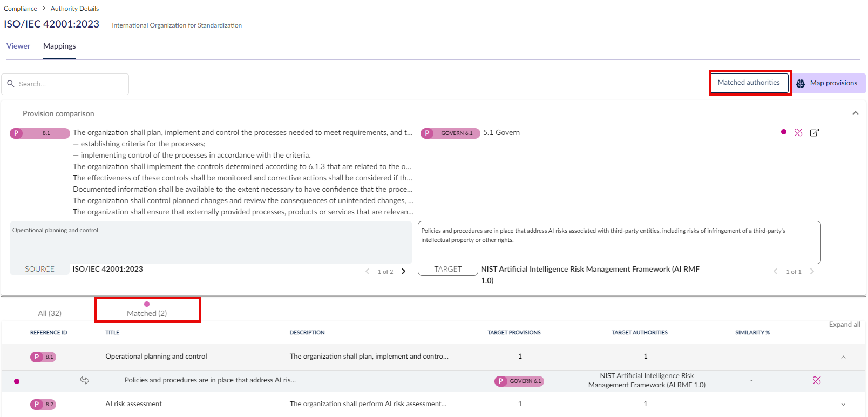868x417 pixels.
Task: Show the All (32) tab
Action: (50, 313)
